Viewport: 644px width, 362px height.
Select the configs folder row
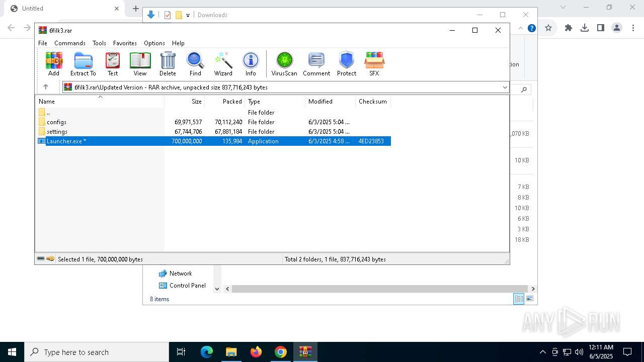tap(213, 122)
